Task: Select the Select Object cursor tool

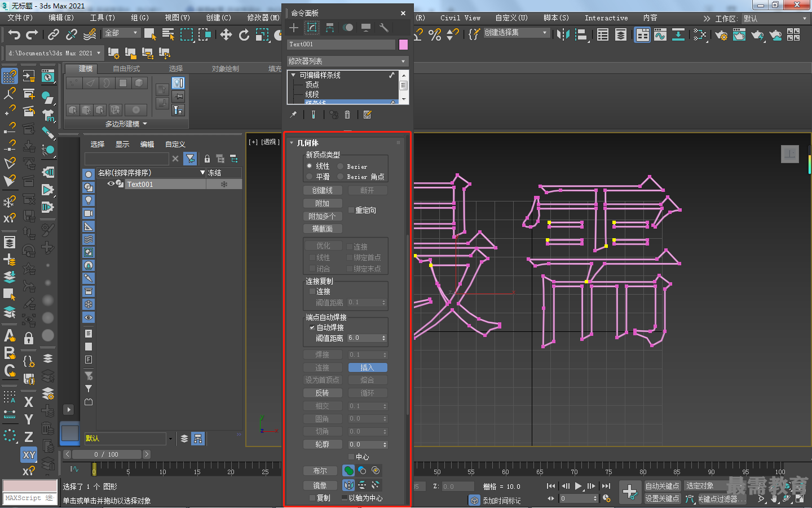Action: 149,34
